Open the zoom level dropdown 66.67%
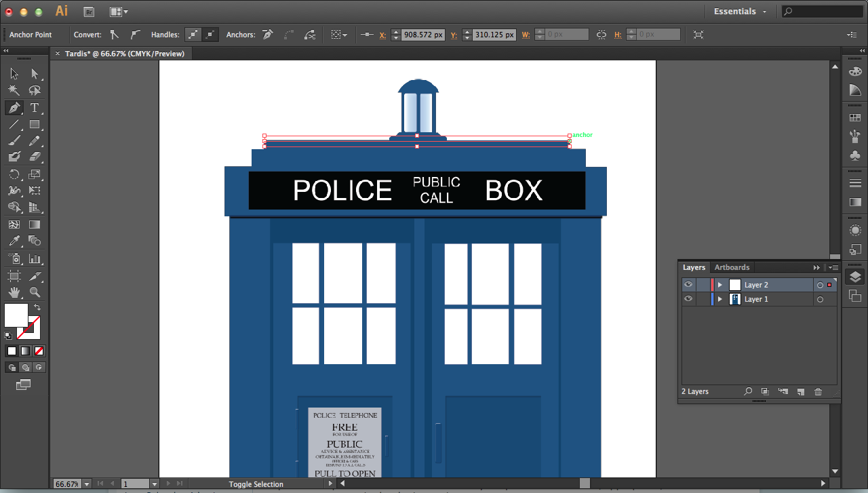868x493 pixels. [86, 484]
